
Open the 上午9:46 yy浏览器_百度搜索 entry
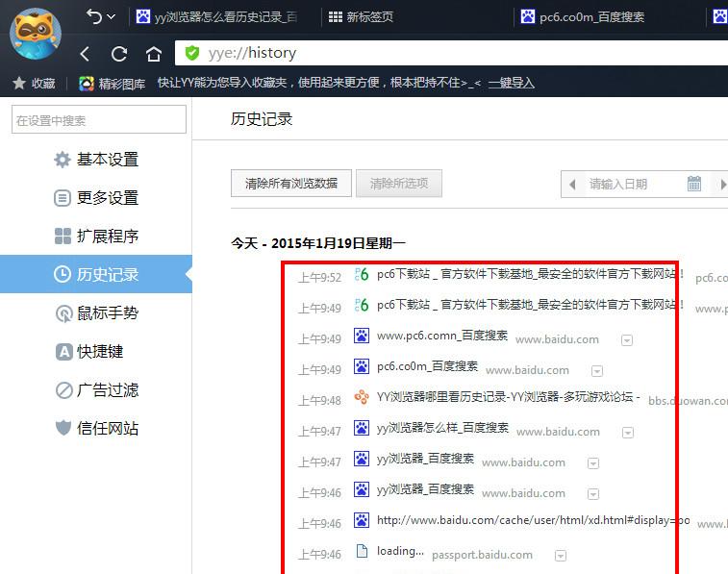[425, 489]
